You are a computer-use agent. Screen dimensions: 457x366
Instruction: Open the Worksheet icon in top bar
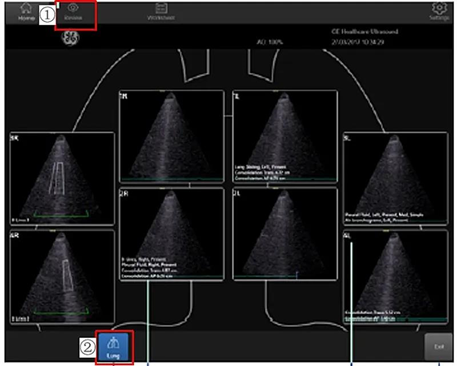click(x=161, y=12)
